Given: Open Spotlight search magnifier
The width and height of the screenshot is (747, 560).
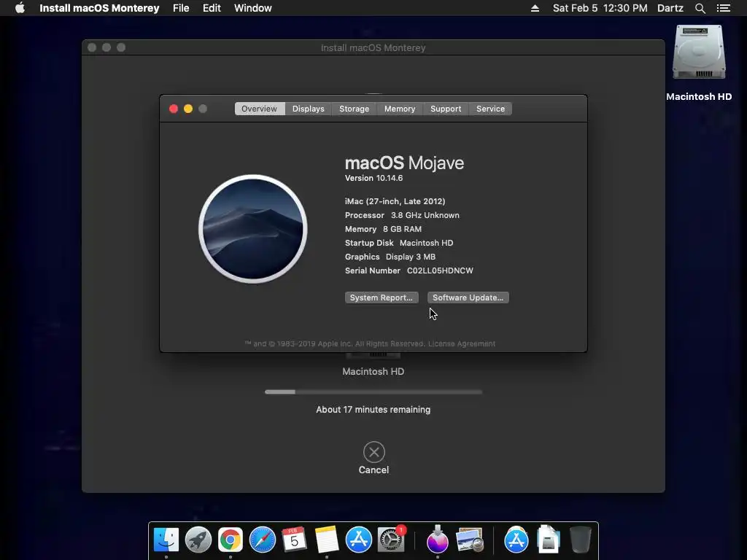Looking at the screenshot, I should [x=700, y=8].
